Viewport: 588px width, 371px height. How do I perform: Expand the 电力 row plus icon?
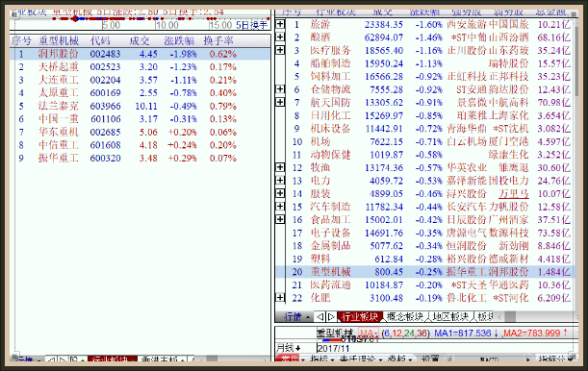pyautogui.click(x=280, y=180)
